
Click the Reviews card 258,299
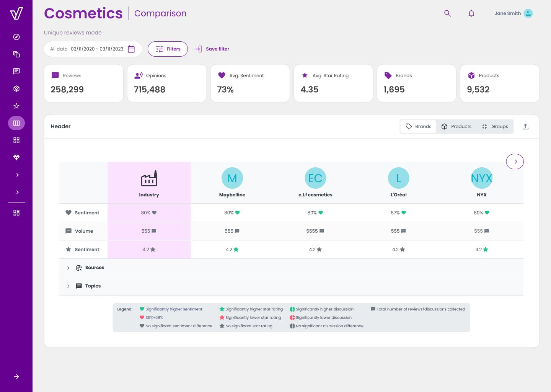coord(84,83)
